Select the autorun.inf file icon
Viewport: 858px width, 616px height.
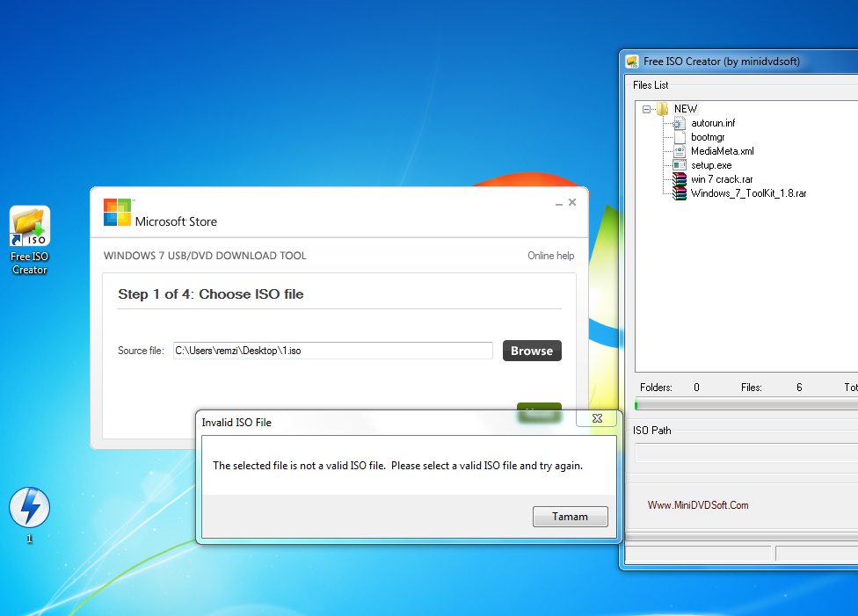point(679,123)
